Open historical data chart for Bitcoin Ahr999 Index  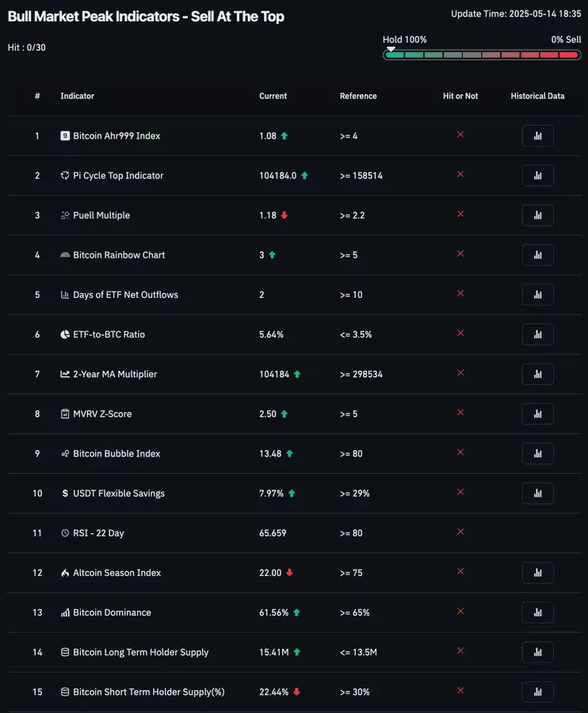[537, 136]
